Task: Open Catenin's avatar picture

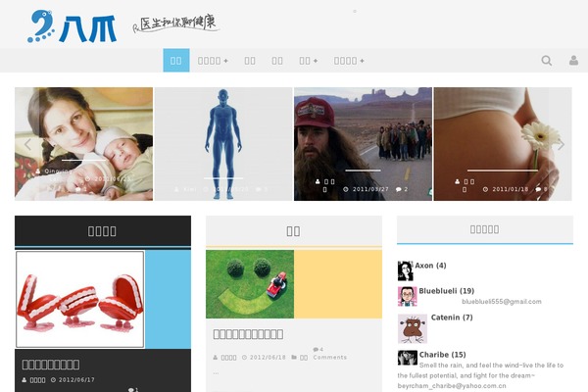Action: [x=413, y=329]
